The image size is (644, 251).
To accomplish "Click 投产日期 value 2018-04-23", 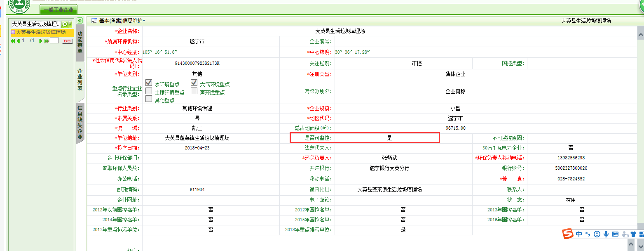I will point(197,148).
